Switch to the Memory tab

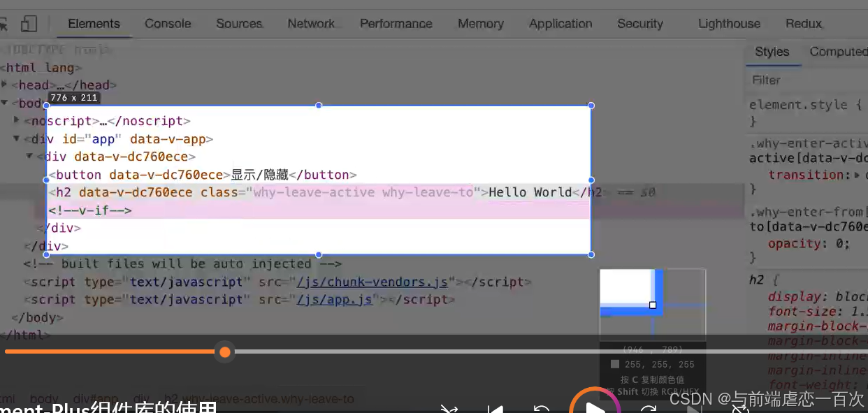(x=481, y=24)
